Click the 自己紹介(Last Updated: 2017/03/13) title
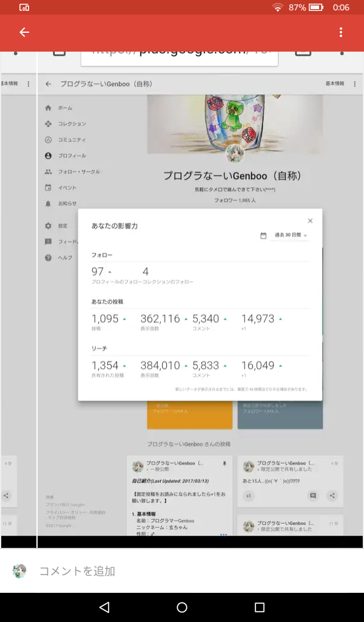Viewport: 364px width, 622px height. 170,481
